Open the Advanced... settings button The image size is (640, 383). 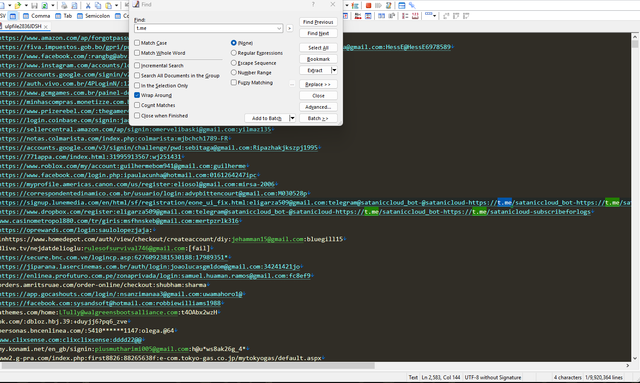pos(318,107)
